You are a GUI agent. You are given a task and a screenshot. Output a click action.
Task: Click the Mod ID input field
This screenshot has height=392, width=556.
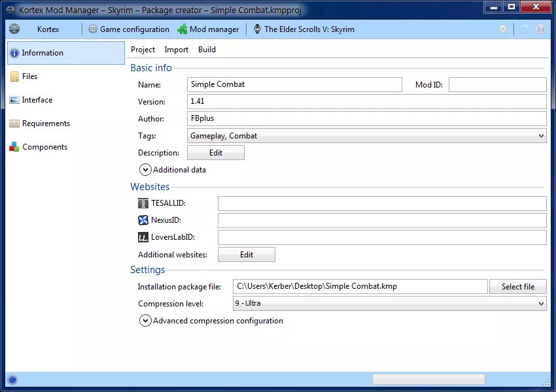tap(498, 85)
